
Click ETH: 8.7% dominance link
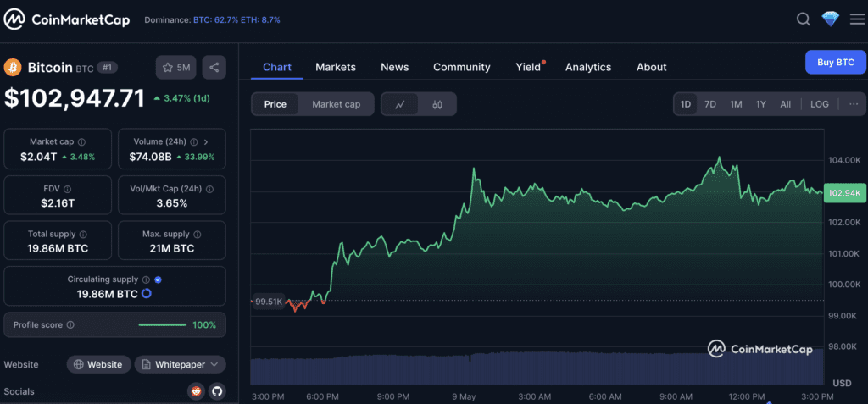(x=261, y=20)
